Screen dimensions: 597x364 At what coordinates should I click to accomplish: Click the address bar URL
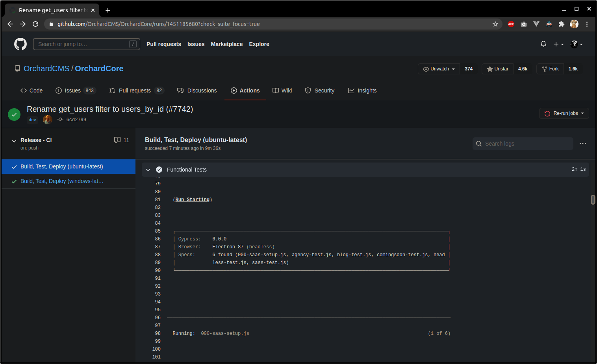pyautogui.click(x=158, y=24)
